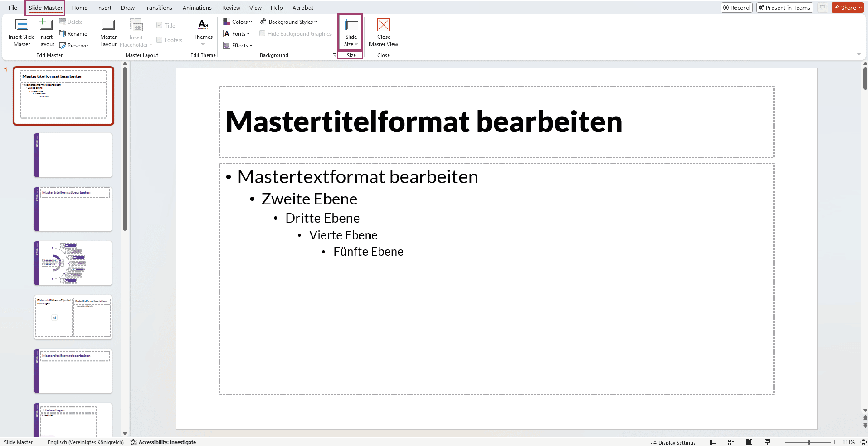
Task: Open the File menu
Action: click(x=13, y=8)
